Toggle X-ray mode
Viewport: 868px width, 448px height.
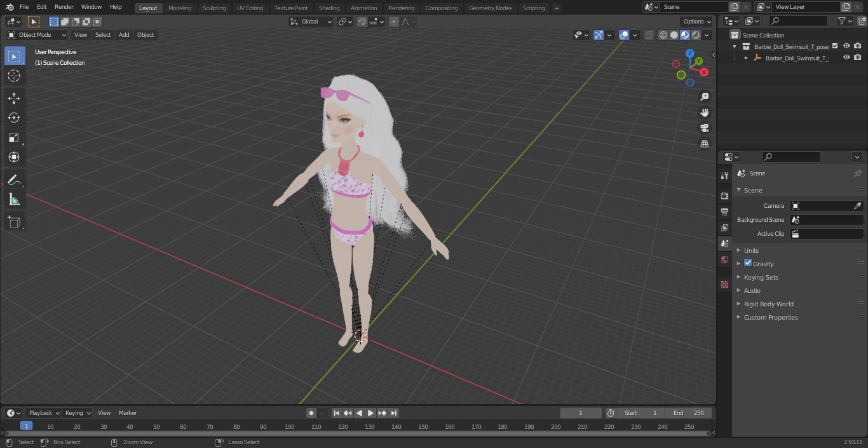pyautogui.click(x=648, y=35)
